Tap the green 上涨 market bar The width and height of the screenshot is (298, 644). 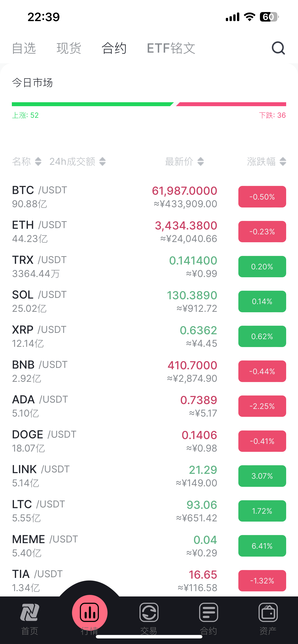[92, 104]
